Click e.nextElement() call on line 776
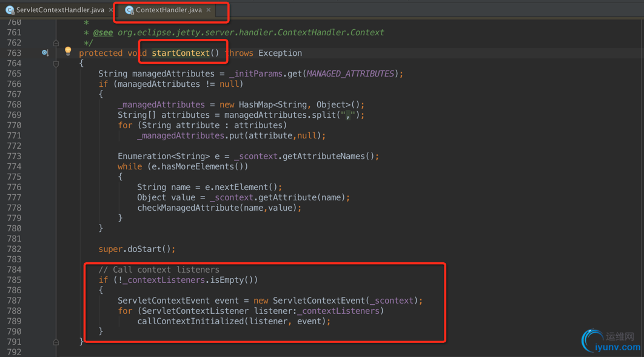The width and height of the screenshot is (644, 357). click(241, 187)
